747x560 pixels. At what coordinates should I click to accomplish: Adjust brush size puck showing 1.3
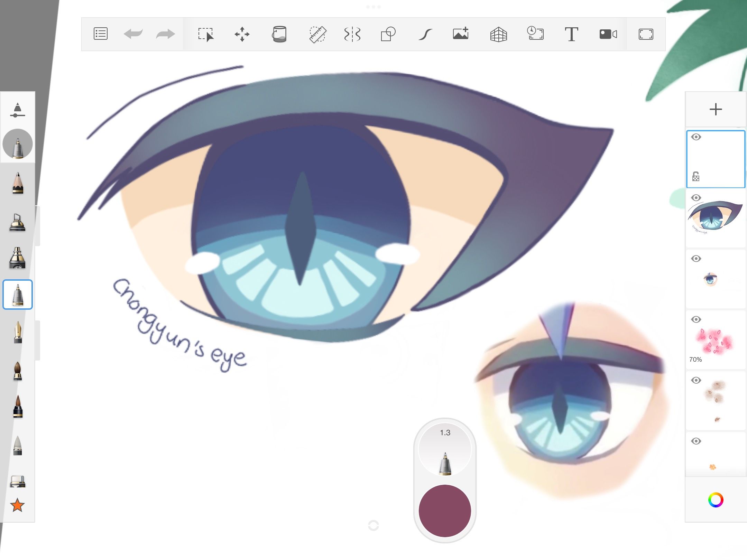445,449
